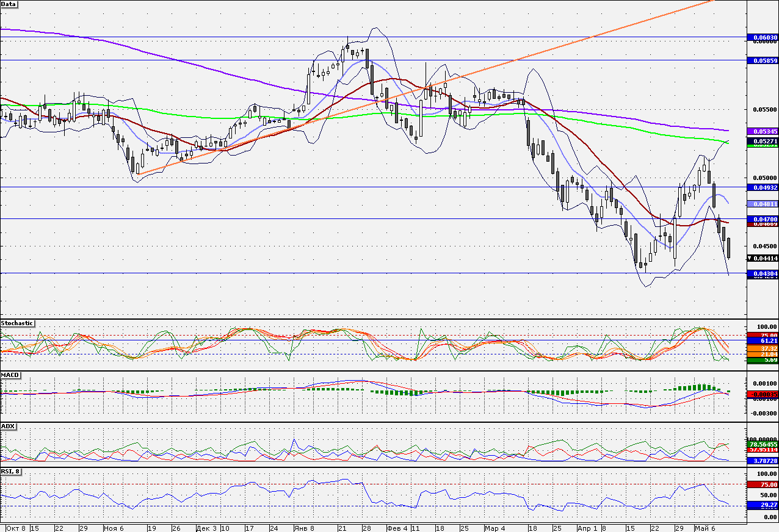Click the blue 61.21 Stochastic value tag
This screenshot has height=532, width=779.
coord(761,340)
